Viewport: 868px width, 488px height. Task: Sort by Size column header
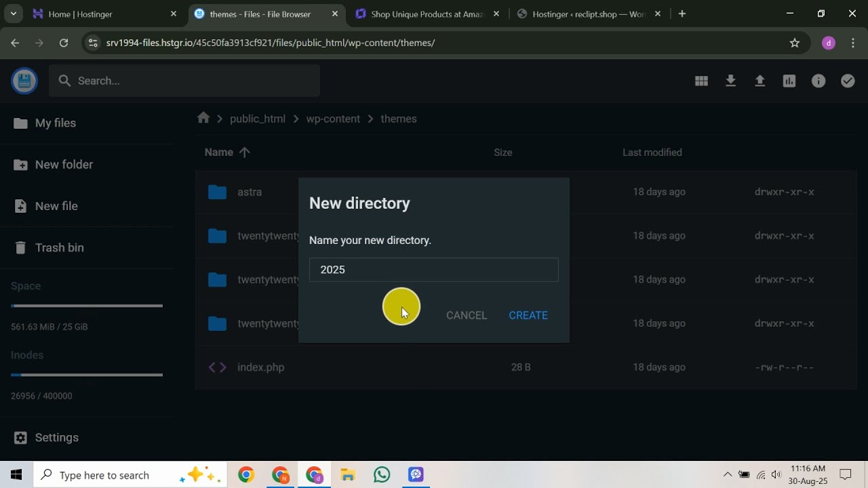[503, 152]
